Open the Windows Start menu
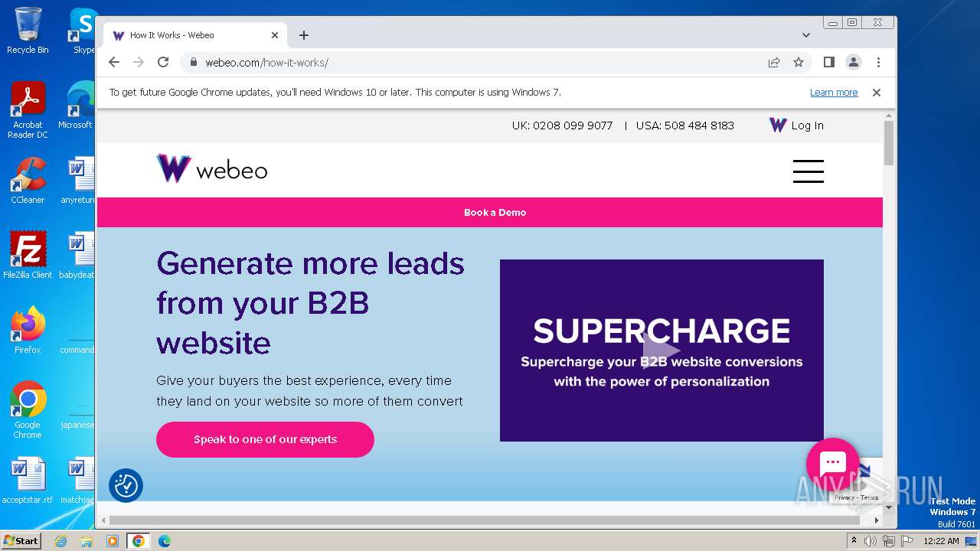 click(21, 540)
